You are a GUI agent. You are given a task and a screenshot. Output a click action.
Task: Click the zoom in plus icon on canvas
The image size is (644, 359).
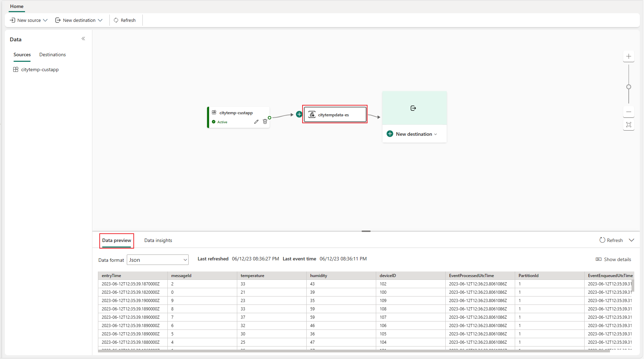point(628,56)
